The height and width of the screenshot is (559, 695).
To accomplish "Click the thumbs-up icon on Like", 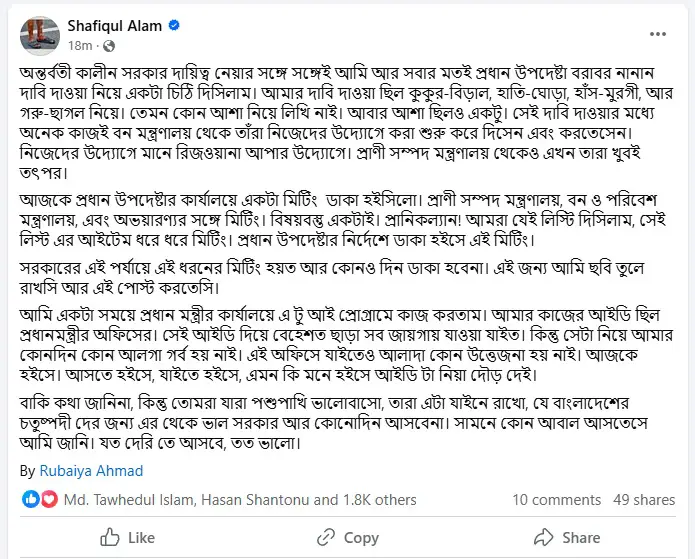I will [109, 538].
